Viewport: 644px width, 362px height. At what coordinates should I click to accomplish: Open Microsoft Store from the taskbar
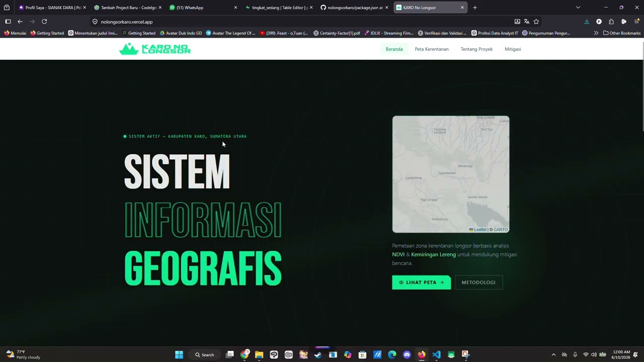point(362,354)
